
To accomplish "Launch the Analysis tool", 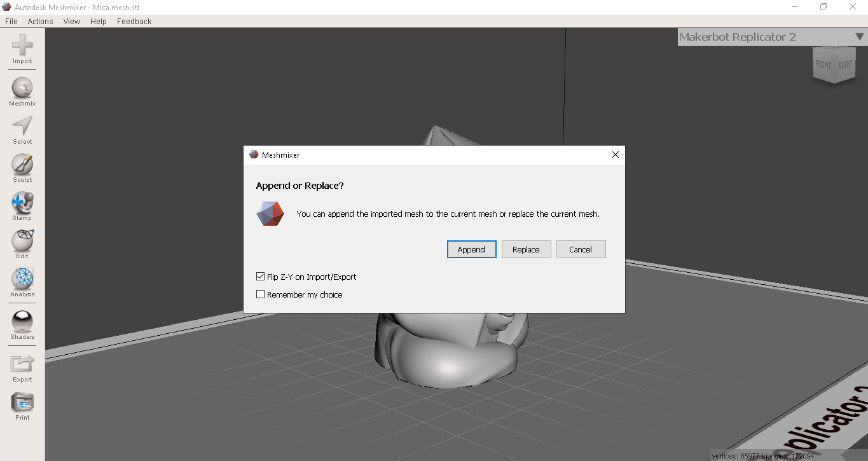I will 22,279.
